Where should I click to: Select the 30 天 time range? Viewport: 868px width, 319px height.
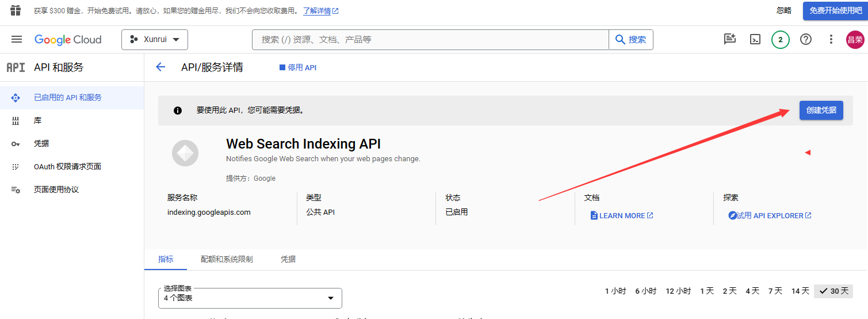(833, 291)
